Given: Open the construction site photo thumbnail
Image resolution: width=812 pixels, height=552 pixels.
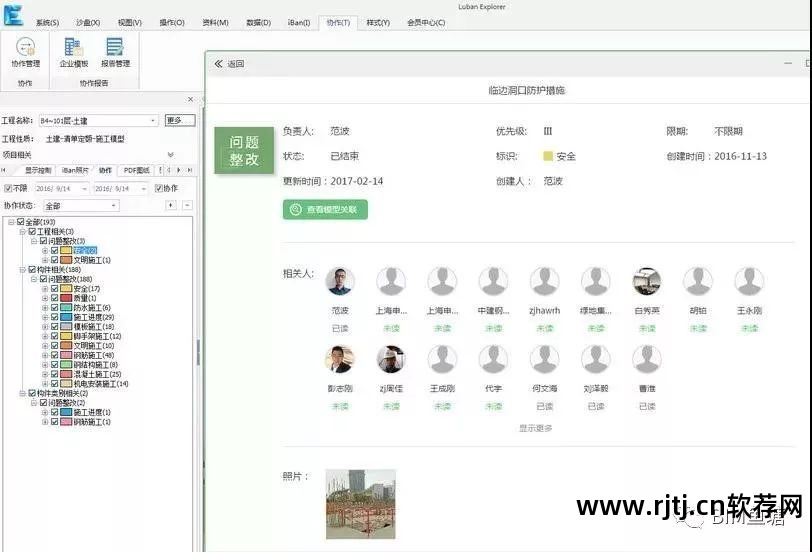Looking at the screenshot, I should click(x=360, y=504).
